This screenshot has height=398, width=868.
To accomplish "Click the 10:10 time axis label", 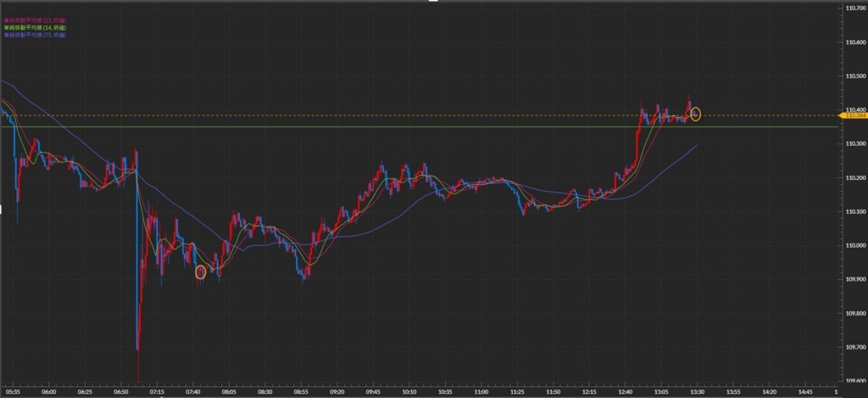I will pos(409,391).
